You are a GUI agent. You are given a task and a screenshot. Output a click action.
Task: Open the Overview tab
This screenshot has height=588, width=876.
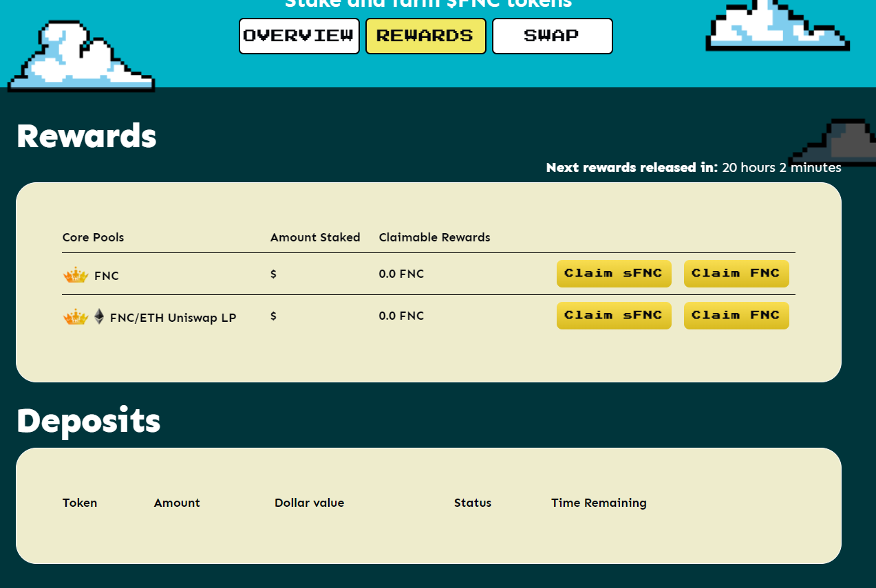point(299,36)
